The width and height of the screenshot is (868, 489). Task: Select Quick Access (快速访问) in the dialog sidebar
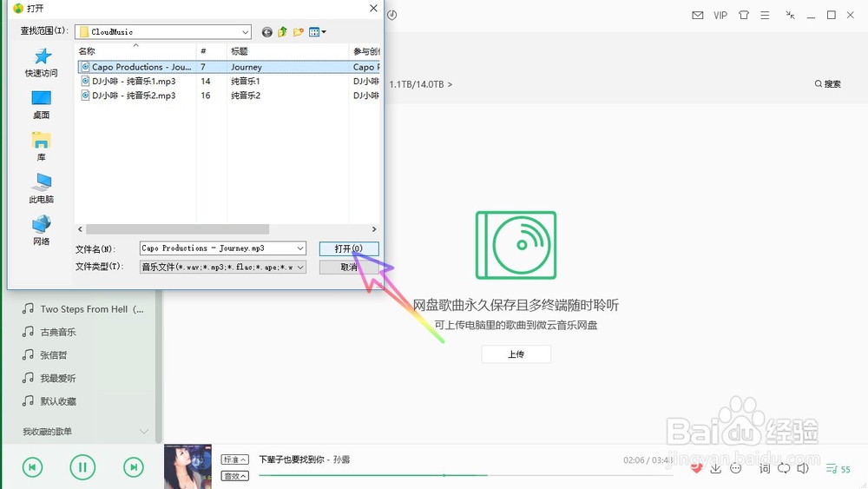coord(41,63)
